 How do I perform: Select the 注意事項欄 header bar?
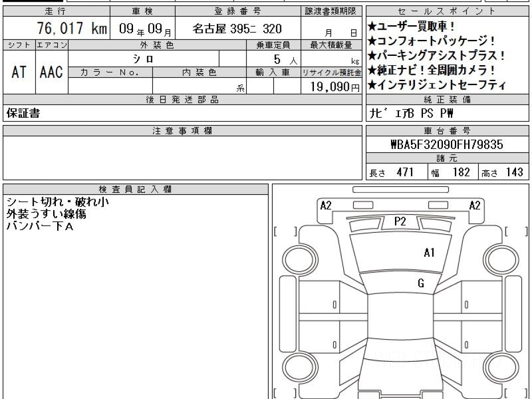pyautogui.click(x=183, y=131)
